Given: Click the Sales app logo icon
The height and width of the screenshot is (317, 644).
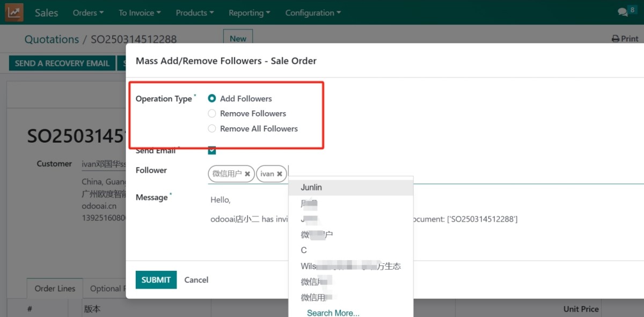Looking at the screenshot, I should pos(14,12).
